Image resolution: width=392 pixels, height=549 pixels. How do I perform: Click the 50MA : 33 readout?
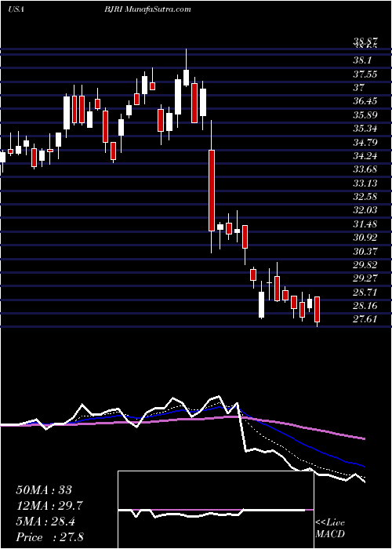click(x=44, y=490)
